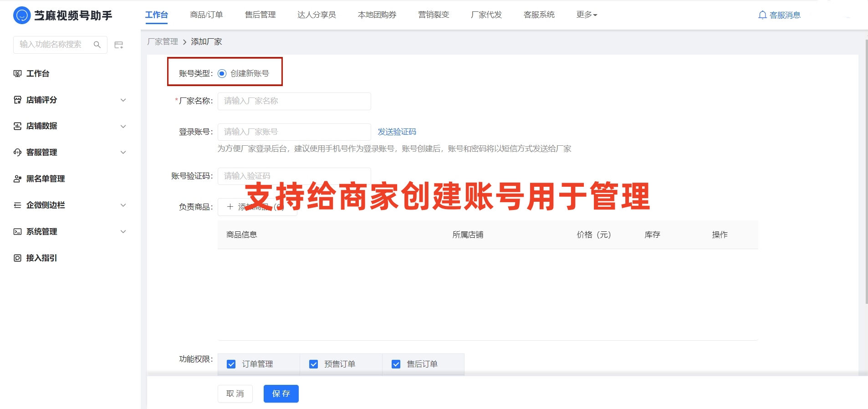The width and height of the screenshot is (868, 409).
Task: Click the search magnifier icon in sidebar
Action: (x=97, y=45)
